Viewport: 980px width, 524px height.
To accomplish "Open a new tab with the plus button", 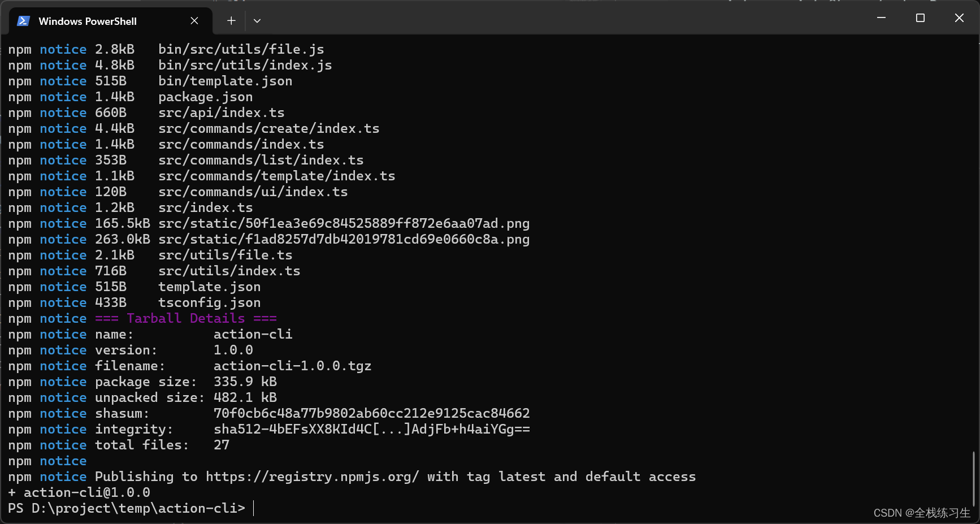I will tap(231, 21).
